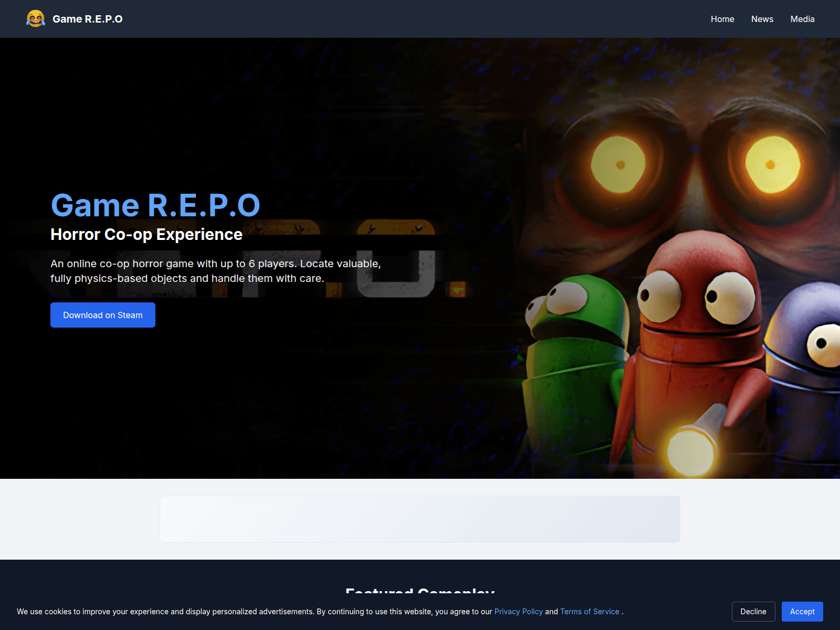Click the co-op horror game description paragraph
The height and width of the screenshot is (630, 840).
click(x=216, y=271)
